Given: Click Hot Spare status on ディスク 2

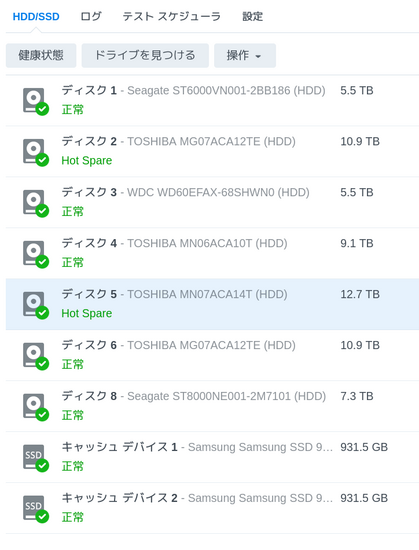Looking at the screenshot, I should 87,161.
